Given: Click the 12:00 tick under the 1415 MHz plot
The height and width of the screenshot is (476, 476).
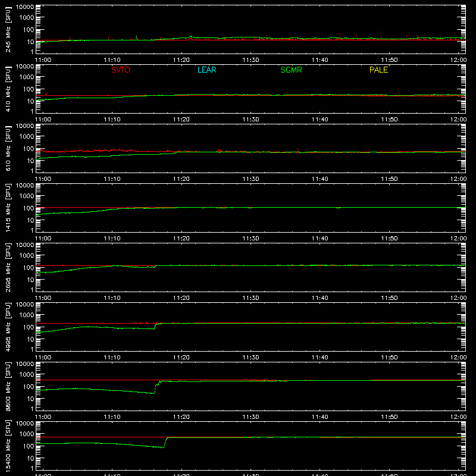Looking at the screenshot, I should click(458, 239).
